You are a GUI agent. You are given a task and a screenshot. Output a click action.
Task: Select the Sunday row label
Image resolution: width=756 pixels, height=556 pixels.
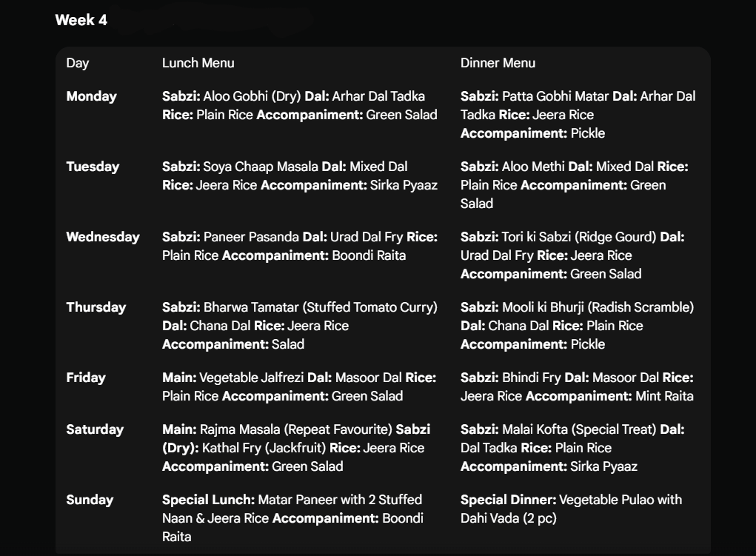point(90,500)
